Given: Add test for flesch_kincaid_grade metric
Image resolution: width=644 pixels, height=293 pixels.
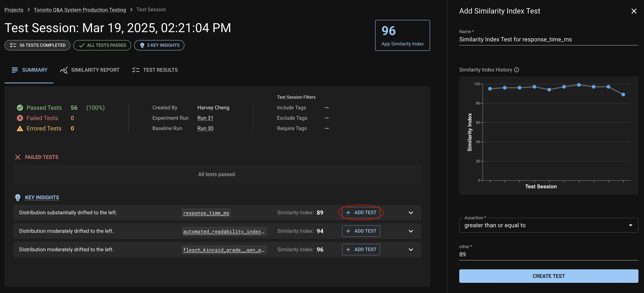Looking at the screenshot, I should point(361,250).
